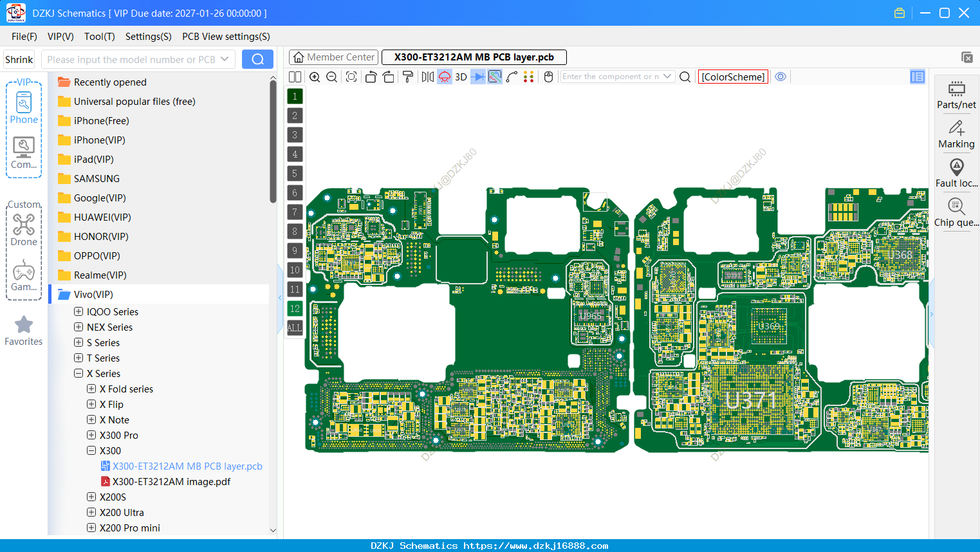Open the Game console category
Image resolution: width=980 pixels, height=552 pixels.
24,275
